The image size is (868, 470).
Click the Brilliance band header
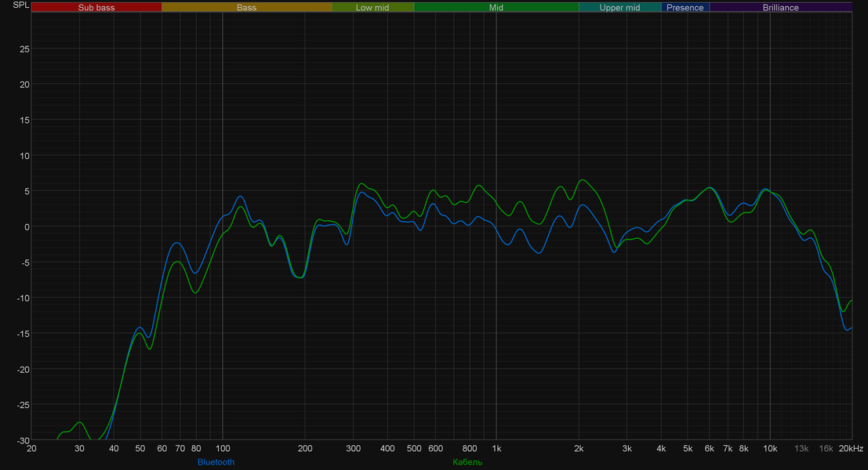coord(780,7)
